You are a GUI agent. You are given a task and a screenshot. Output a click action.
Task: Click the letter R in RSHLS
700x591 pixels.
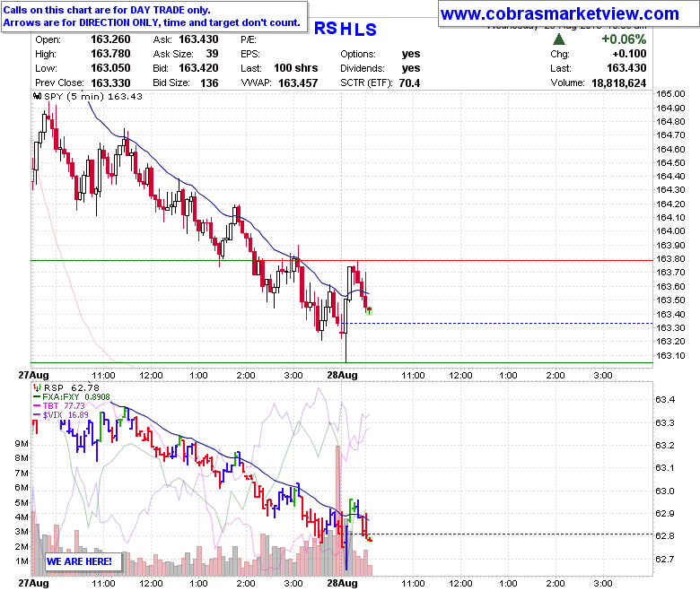(x=320, y=29)
